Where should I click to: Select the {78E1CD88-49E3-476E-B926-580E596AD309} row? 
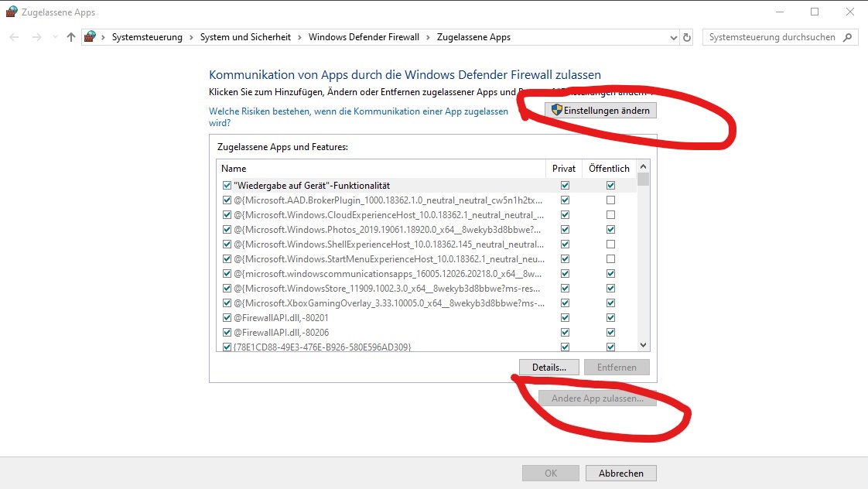tap(426, 347)
